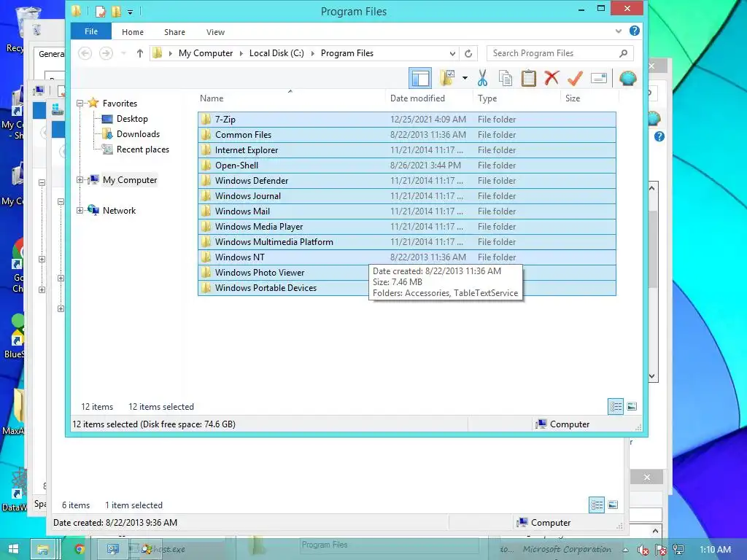Expand the ribbon with the chevron
This screenshot has width=747, height=560.
point(619,31)
